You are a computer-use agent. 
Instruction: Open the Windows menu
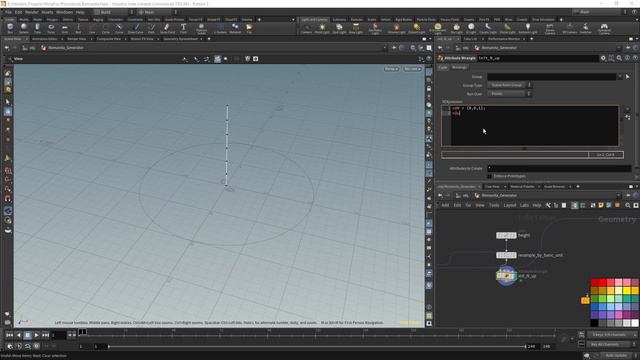[x=64, y=12]
